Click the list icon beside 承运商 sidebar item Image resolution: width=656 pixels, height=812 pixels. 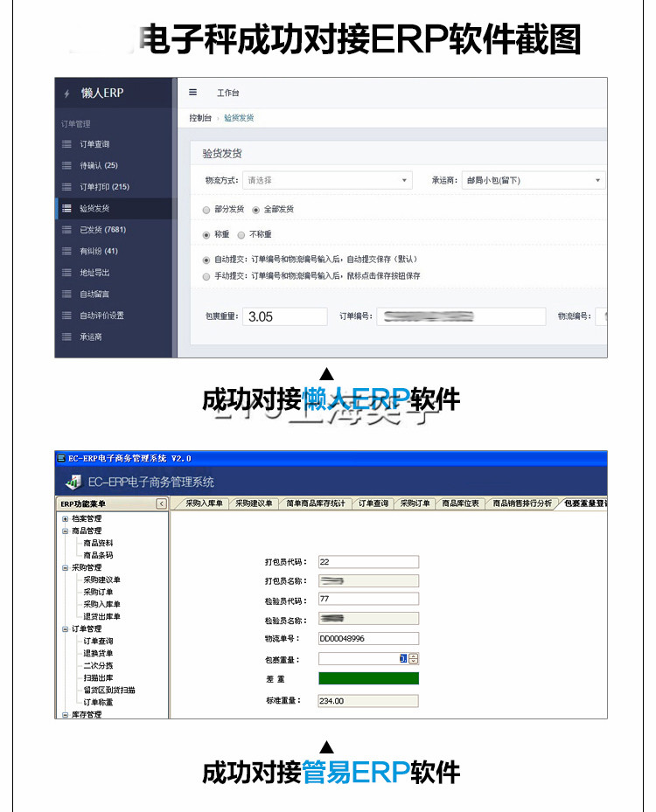pos(66,337)
